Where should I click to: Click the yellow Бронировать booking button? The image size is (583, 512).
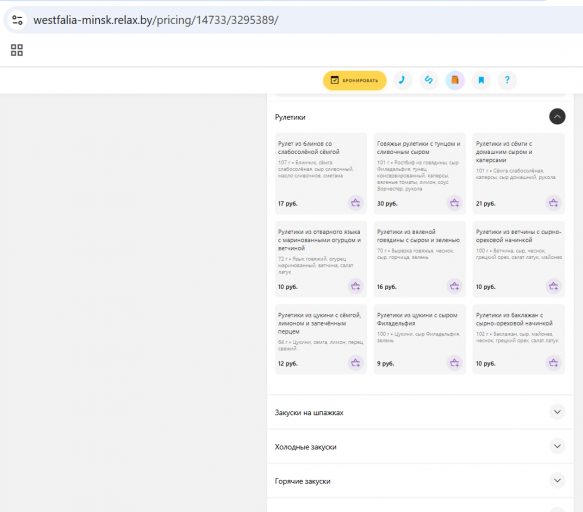pyautogui.click(x=354, y=80)
